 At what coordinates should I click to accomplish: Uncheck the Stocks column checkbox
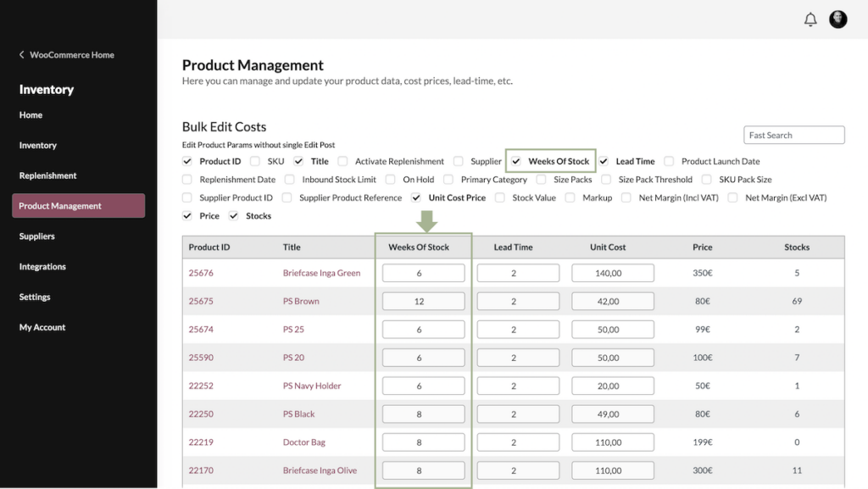click(x=234, y=216)
